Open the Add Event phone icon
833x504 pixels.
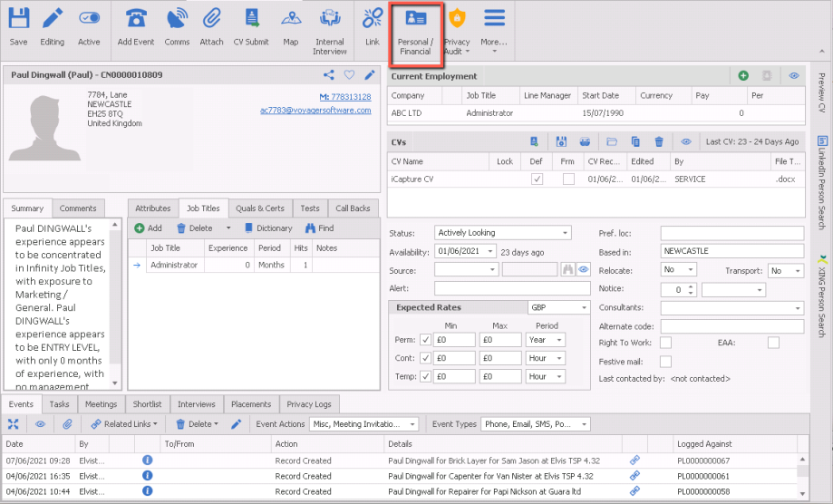coord(136,19)
